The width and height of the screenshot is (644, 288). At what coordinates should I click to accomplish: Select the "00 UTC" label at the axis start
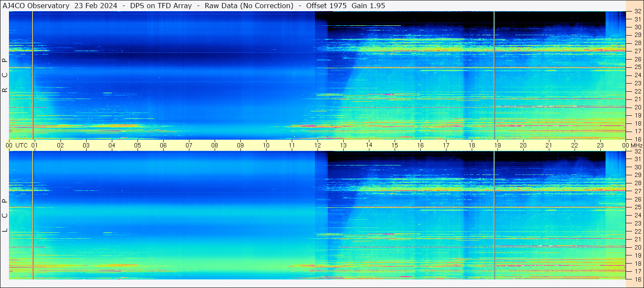click(x=18, y=145)
